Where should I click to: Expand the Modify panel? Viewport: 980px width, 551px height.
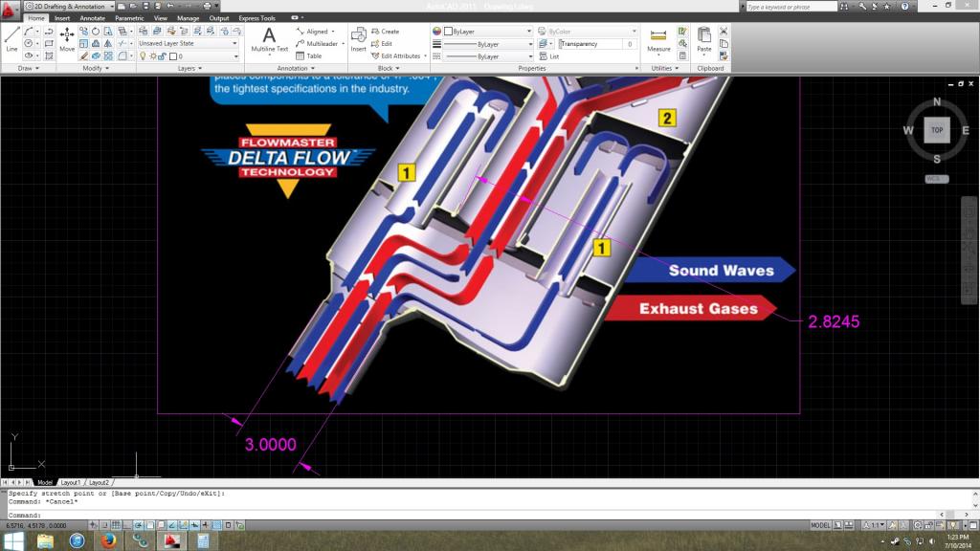(97, 68)
